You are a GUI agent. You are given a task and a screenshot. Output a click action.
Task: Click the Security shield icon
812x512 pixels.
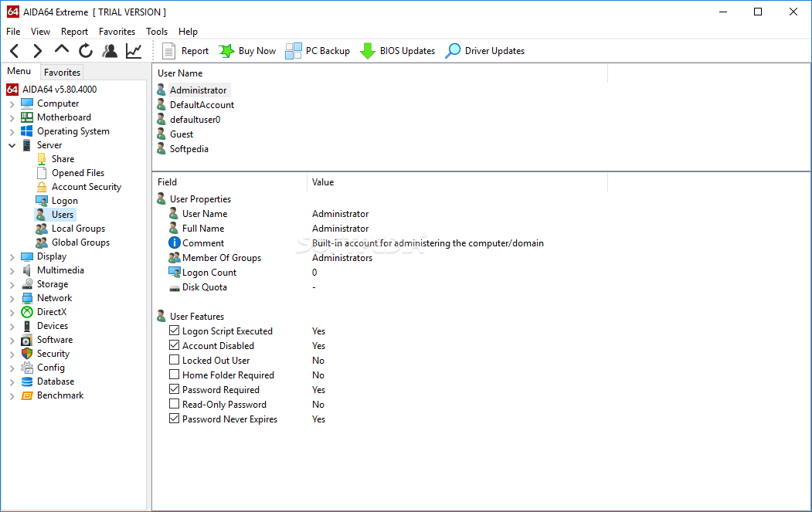(x=27, y=354)
